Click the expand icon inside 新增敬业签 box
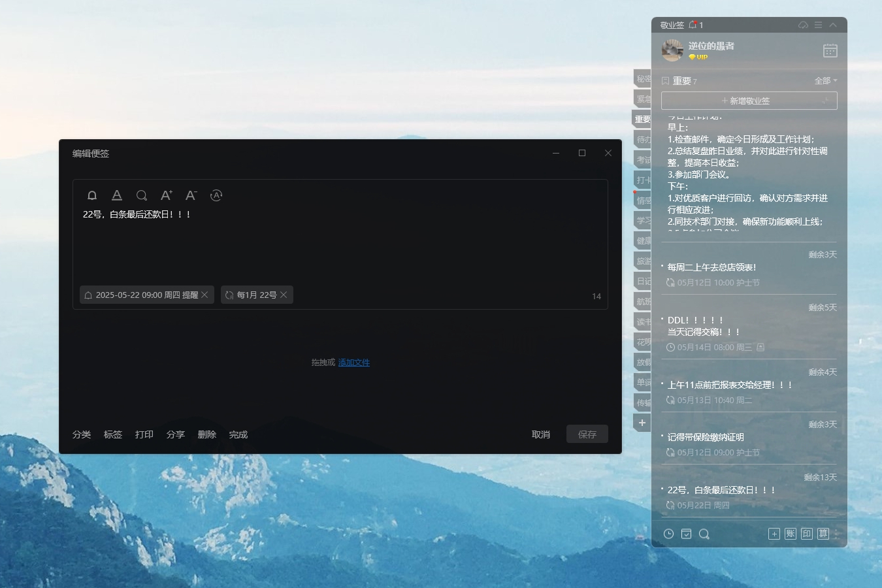 click(825, 101)
